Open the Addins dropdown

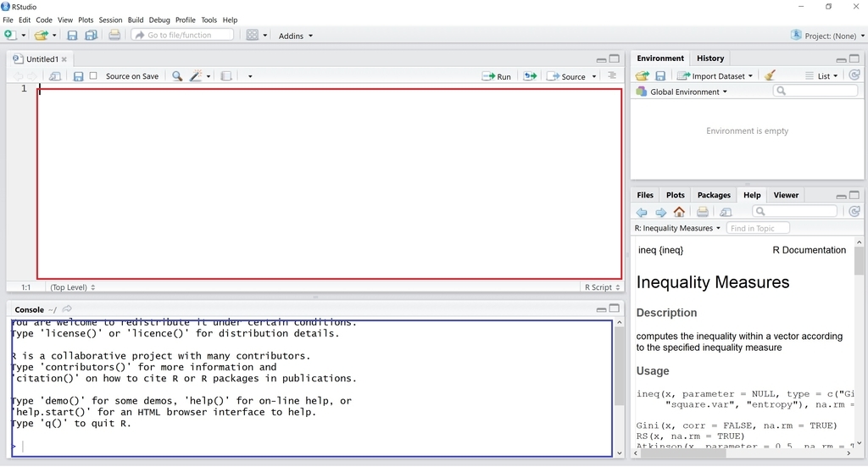click(296, 36)
